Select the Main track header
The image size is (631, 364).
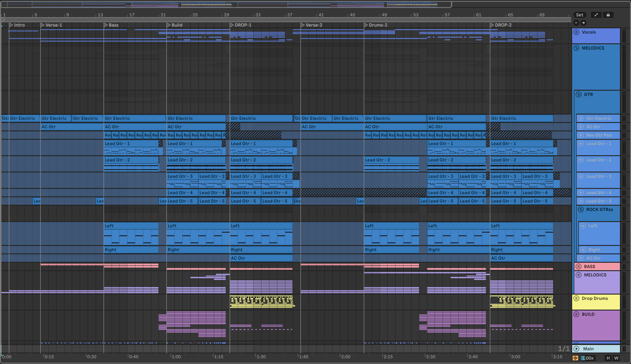[596, 349]
